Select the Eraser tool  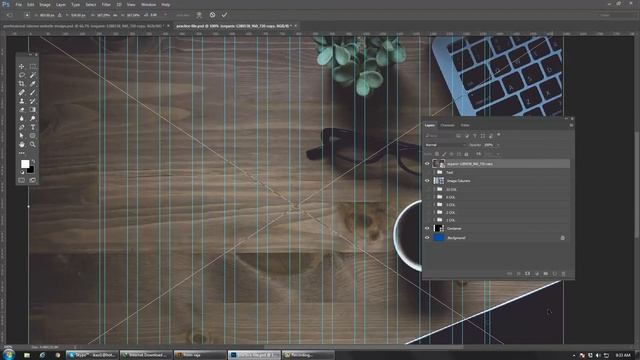click(22, 109)
